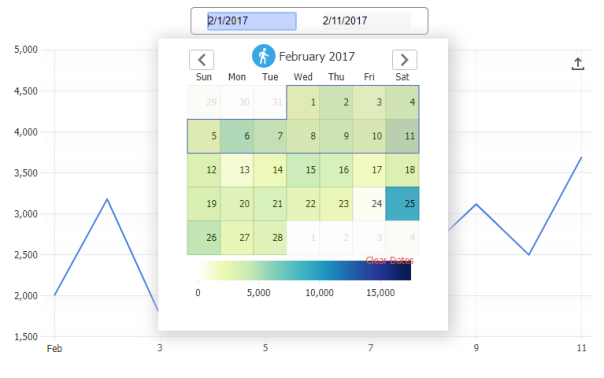Click line chart peak at Feb 11
This screenshot has height=378, width=604.
[x=581, y=157]
